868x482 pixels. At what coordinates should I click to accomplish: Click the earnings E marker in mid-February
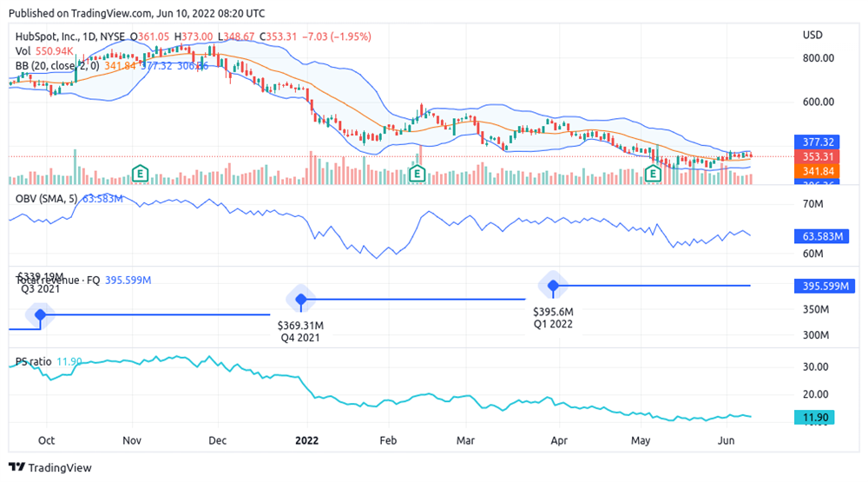click(417, 175)
